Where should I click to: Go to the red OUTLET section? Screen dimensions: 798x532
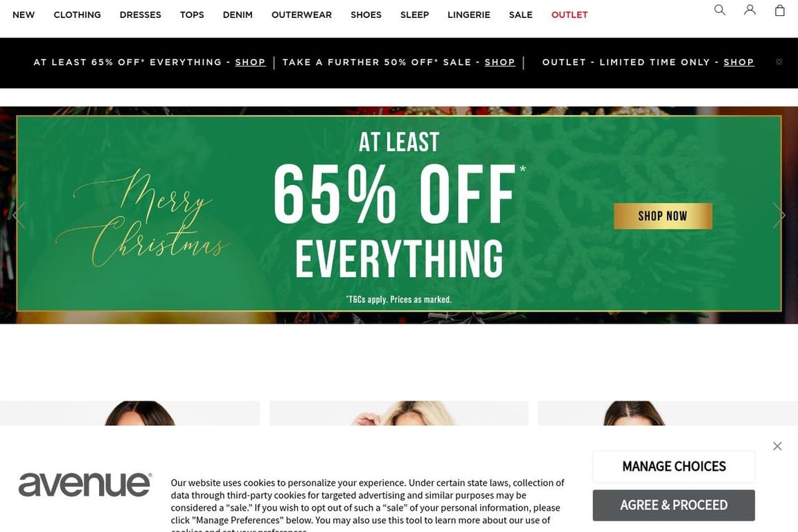click(x=569, y=15)
